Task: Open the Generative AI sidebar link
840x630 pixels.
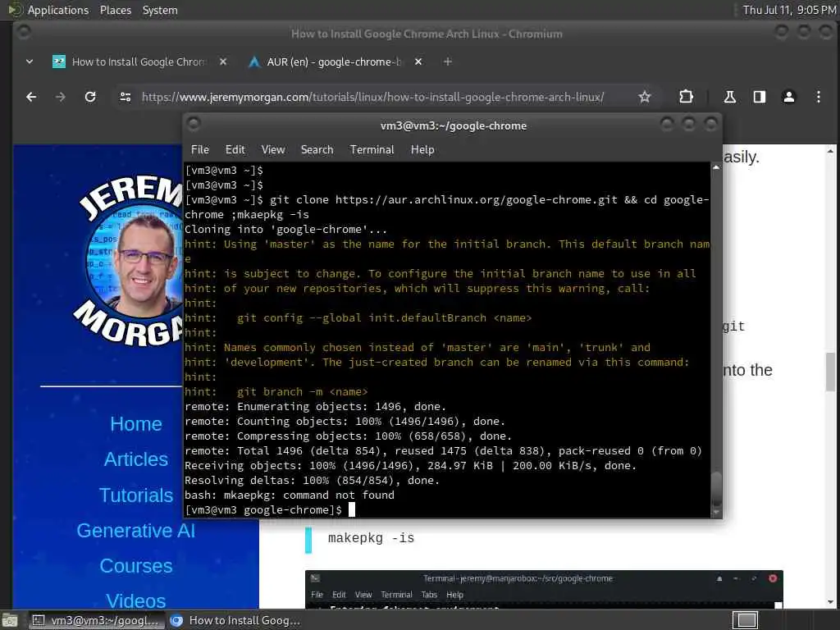Action: [136, 531]
